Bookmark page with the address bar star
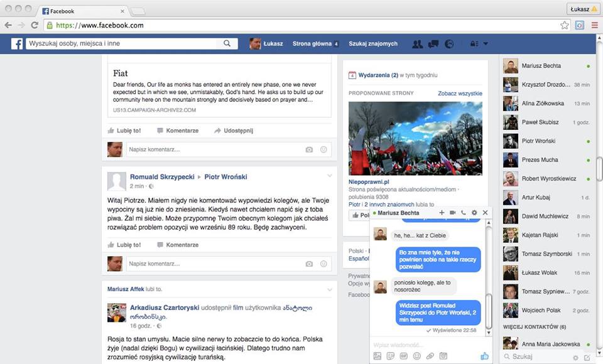Screen dimensions: 603x364 tap(565, 25)
